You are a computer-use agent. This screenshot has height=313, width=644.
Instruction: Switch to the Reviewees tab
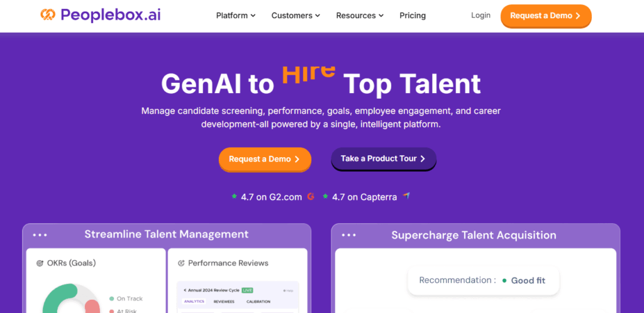225,302
